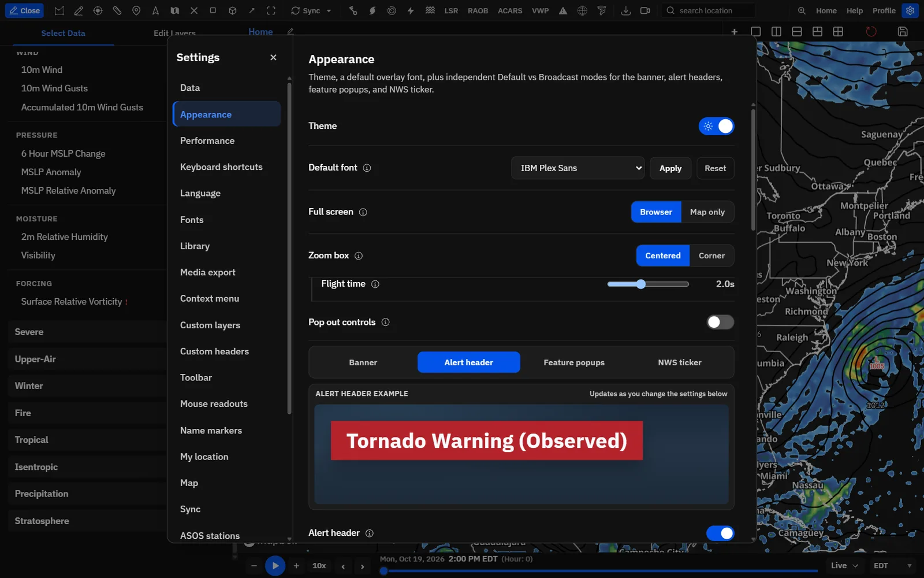This screenshot has height=578, width=924.
Task: Select the ruler measure tool
Action: pos(117,10)
